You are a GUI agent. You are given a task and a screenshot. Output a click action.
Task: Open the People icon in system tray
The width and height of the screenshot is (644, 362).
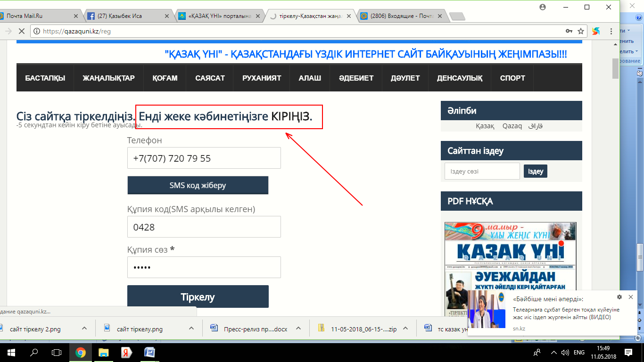537,352
